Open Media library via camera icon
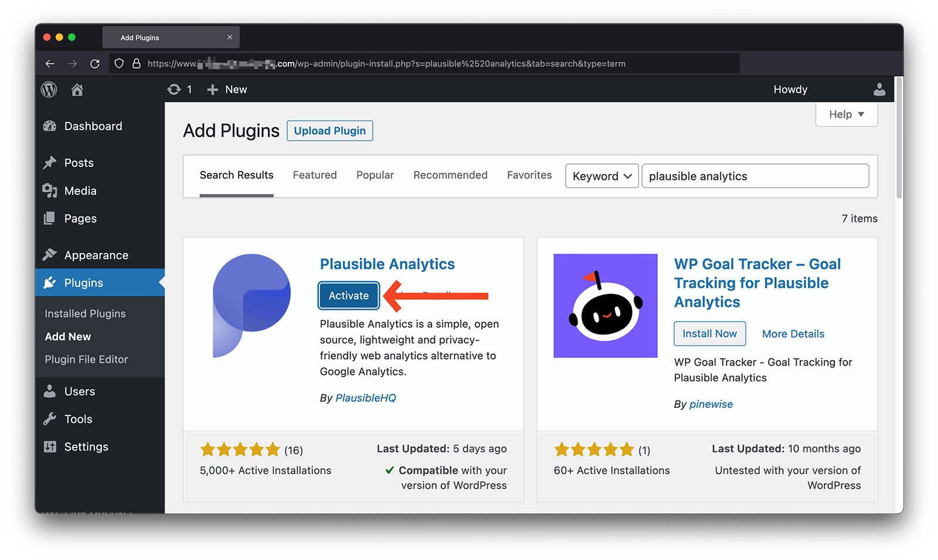 click(49, 190)
